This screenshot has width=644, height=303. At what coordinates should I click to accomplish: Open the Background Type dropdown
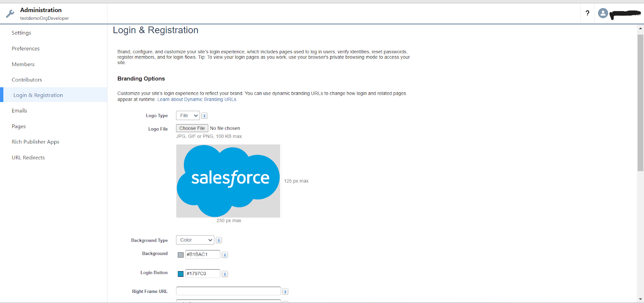[195, 240]
